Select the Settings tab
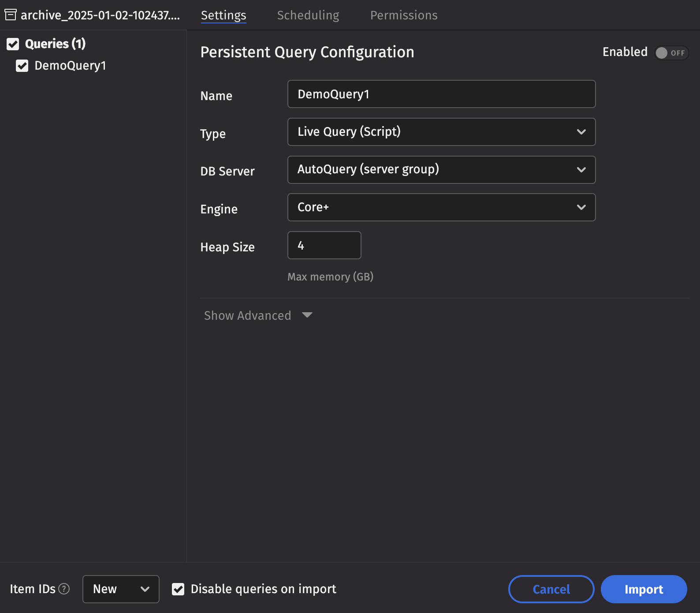 tap(223, 15)
